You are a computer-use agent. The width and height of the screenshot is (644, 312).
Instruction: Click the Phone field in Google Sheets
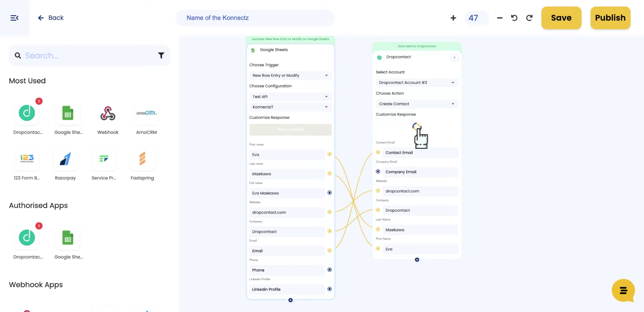pos(287,270)
